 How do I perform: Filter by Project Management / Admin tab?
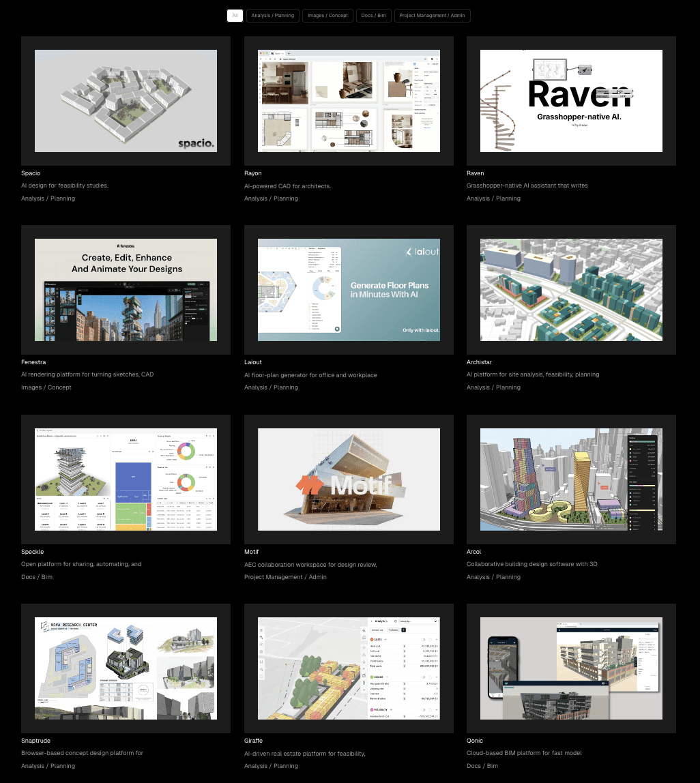[x=432, y=16]
